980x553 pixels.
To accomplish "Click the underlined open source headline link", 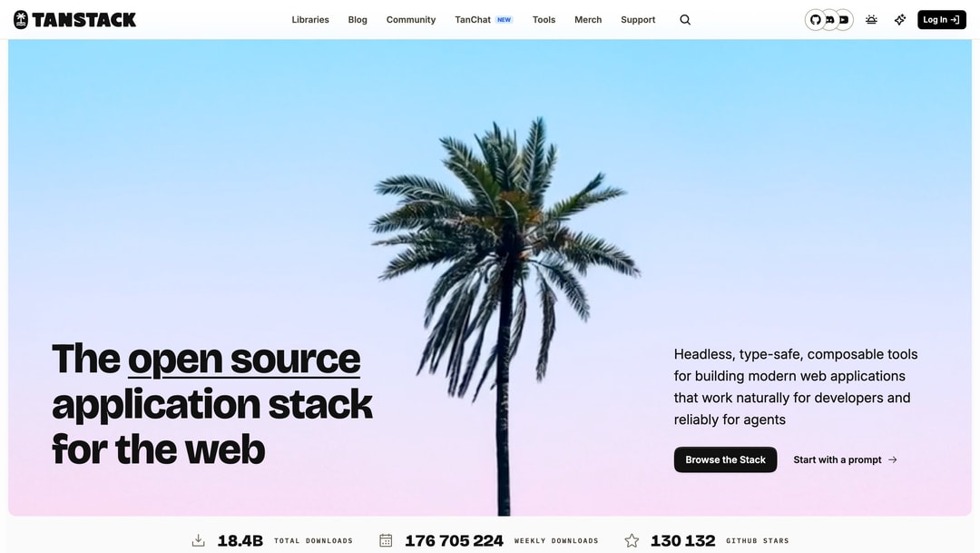I will tap(244, 360).
